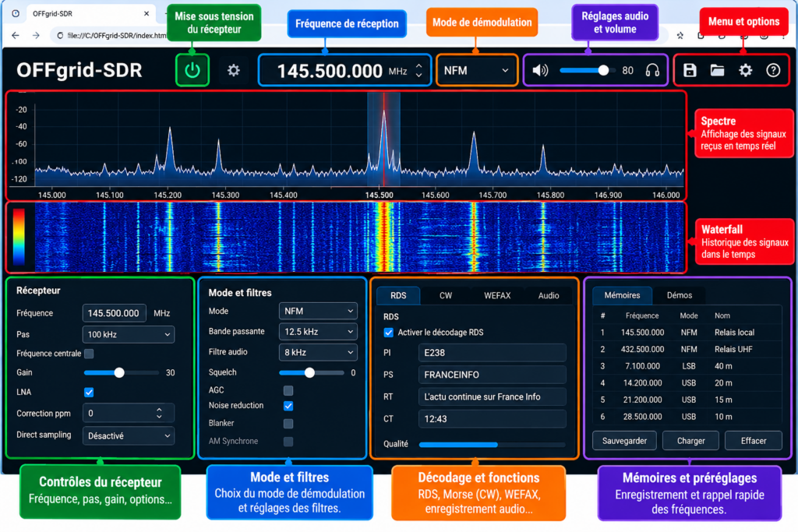Open help question mark icon
The width and height of the screenshot is (798, 532).
(x=773, y=70)
